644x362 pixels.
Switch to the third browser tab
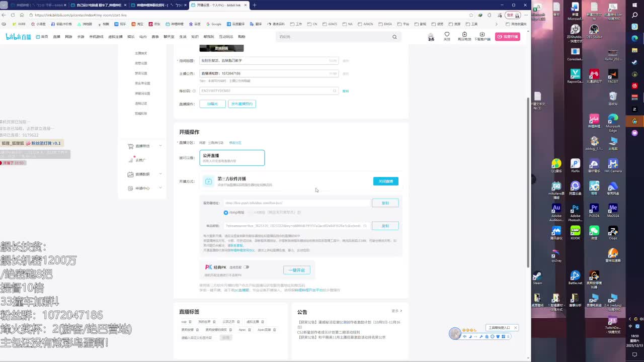157,5
